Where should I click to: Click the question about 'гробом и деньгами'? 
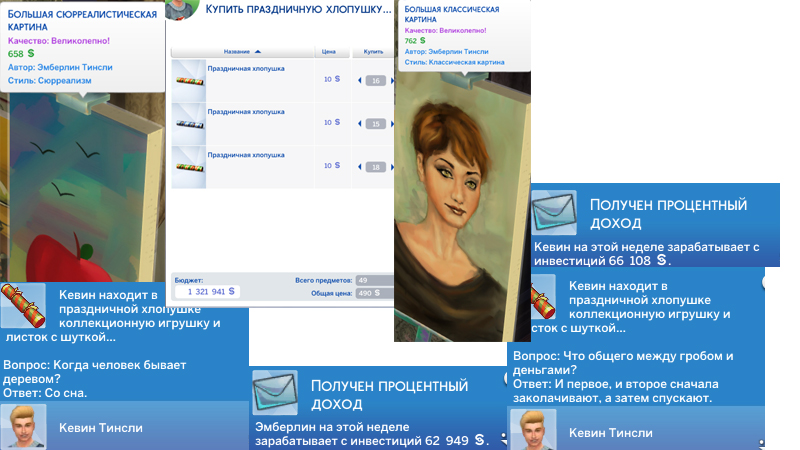(623, 363)
